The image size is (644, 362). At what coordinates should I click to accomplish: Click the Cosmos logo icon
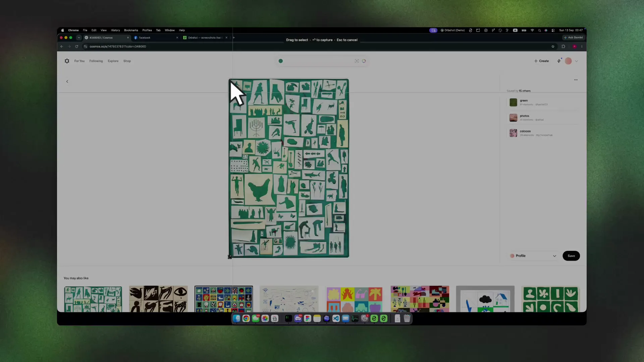point(67,61)
